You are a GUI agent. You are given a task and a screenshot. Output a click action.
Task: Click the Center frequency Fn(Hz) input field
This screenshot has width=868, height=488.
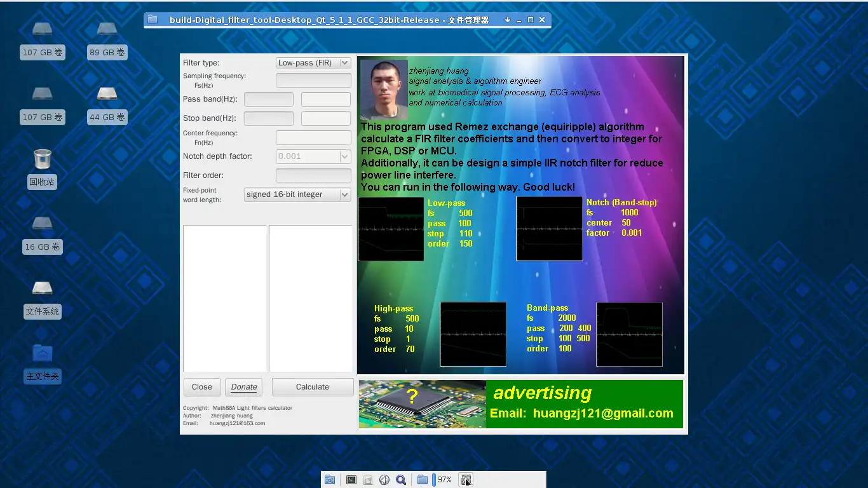[313, 137]
